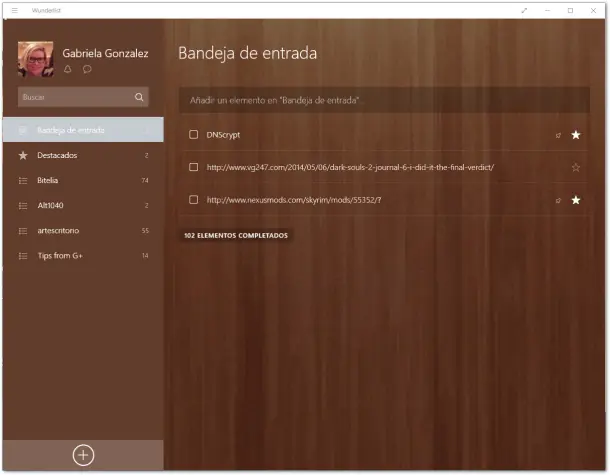Viewport: 610px width, 475px height.
Task: Click the count 55 next to artescritorio
Action: point(145,231)
